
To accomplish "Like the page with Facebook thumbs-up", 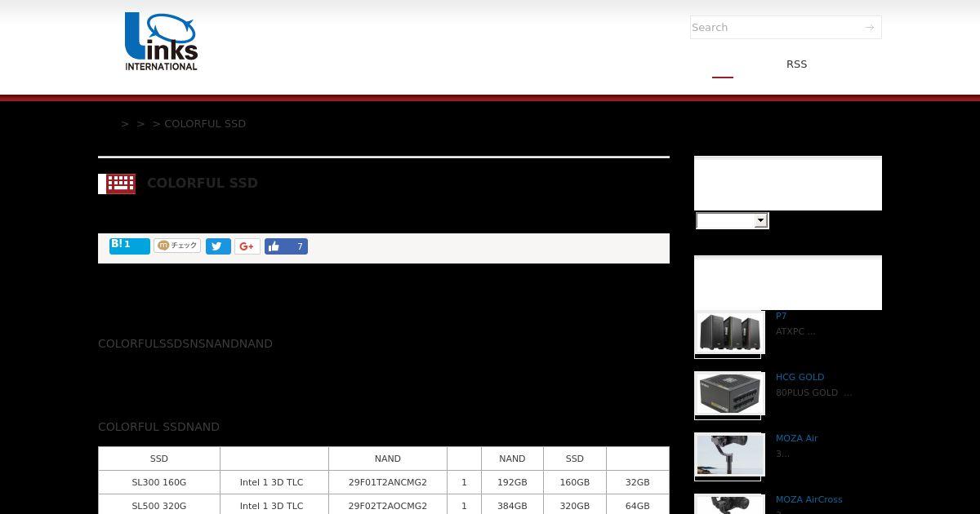I will [286, 246].
